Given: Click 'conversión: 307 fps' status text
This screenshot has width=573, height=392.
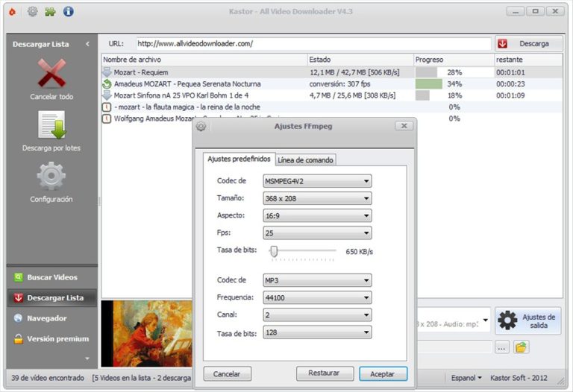Looking at the screenshot, I should pyautogui.click(x=340, y=84).
